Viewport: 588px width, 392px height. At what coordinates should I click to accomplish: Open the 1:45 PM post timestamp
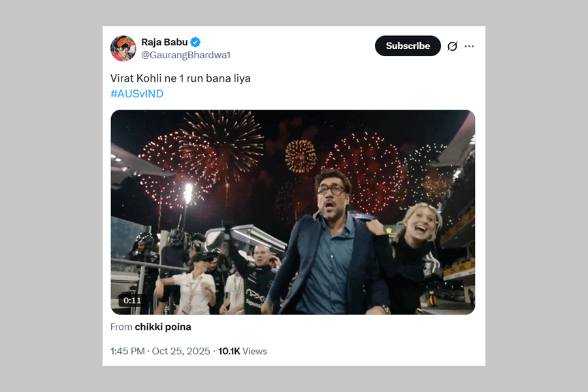127,351
